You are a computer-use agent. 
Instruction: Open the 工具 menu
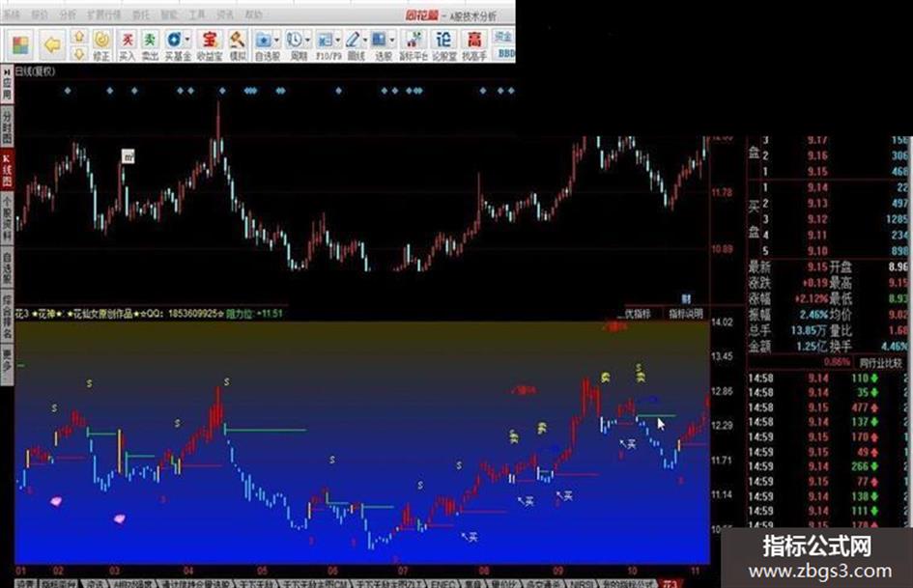coord(197,14)
